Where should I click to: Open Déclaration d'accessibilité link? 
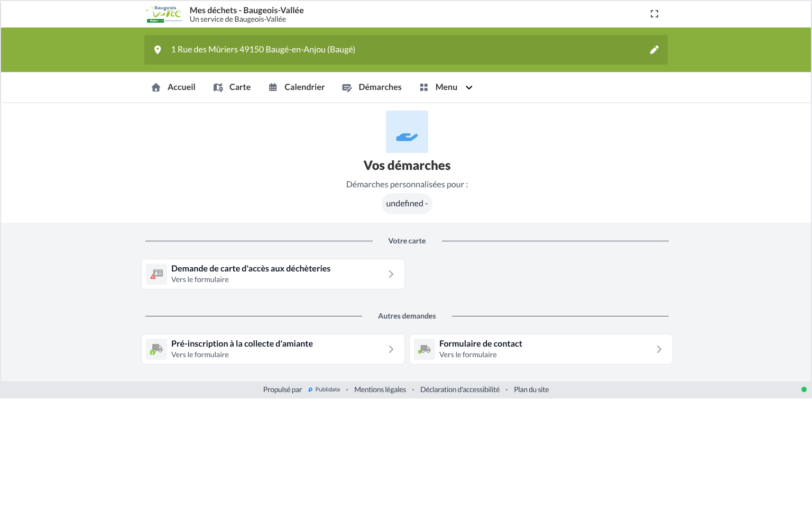pyautogui.click(x=460, y=390)
